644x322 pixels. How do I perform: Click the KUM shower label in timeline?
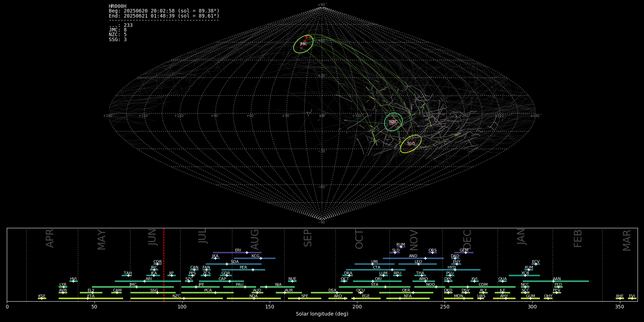click(401, 245)
